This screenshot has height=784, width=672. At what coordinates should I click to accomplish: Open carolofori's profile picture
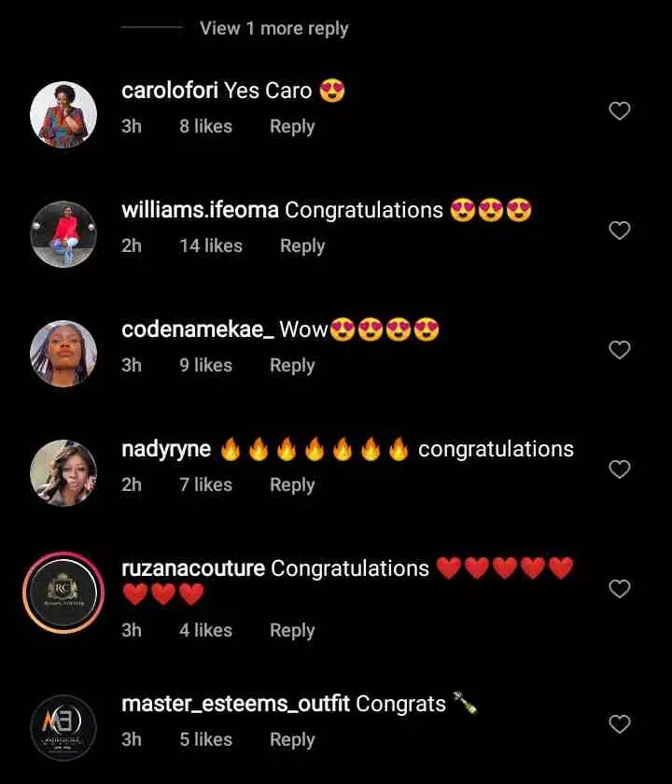point(63,115)
